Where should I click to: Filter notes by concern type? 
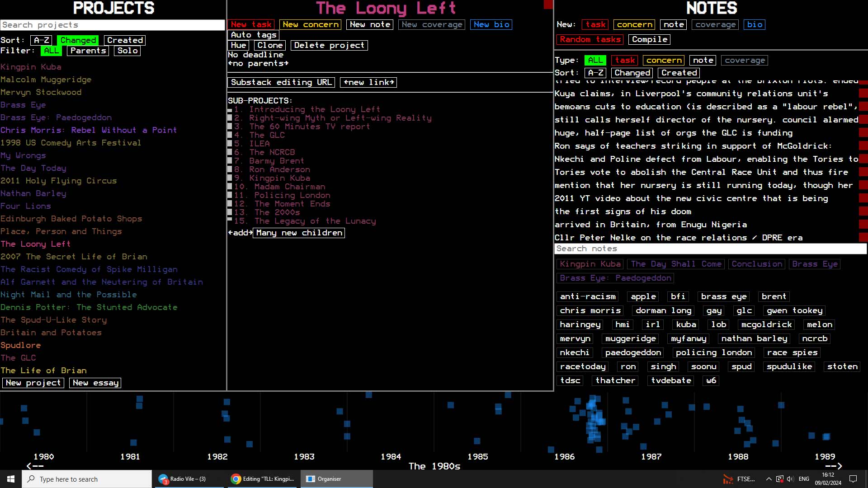click(664, 60)
